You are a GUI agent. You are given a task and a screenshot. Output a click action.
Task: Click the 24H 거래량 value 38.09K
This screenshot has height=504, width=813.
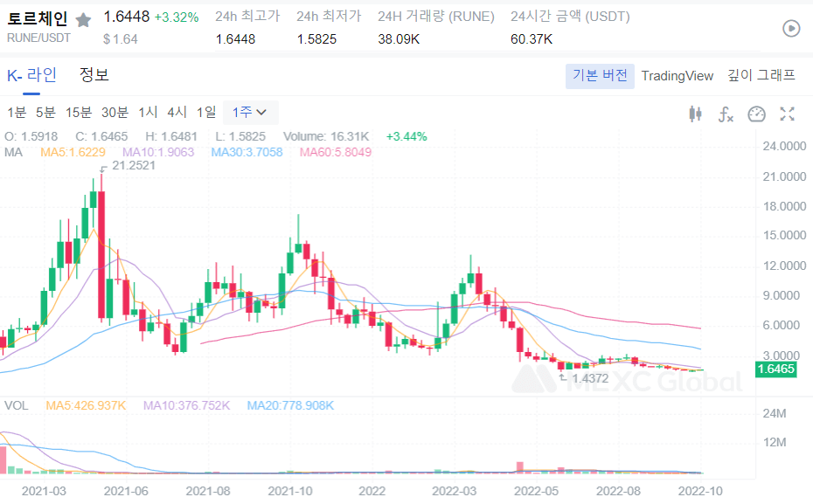[399, 39]
